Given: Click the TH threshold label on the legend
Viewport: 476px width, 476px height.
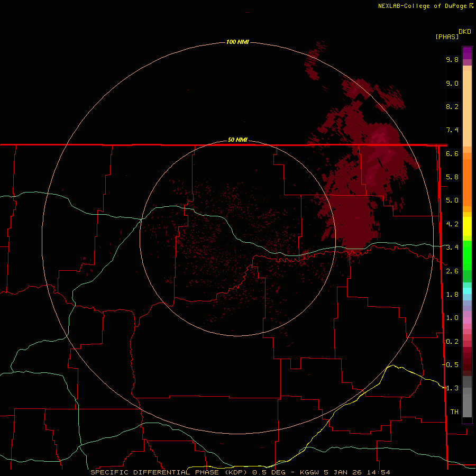Looking at the screenshot, I should click(454, 412).
